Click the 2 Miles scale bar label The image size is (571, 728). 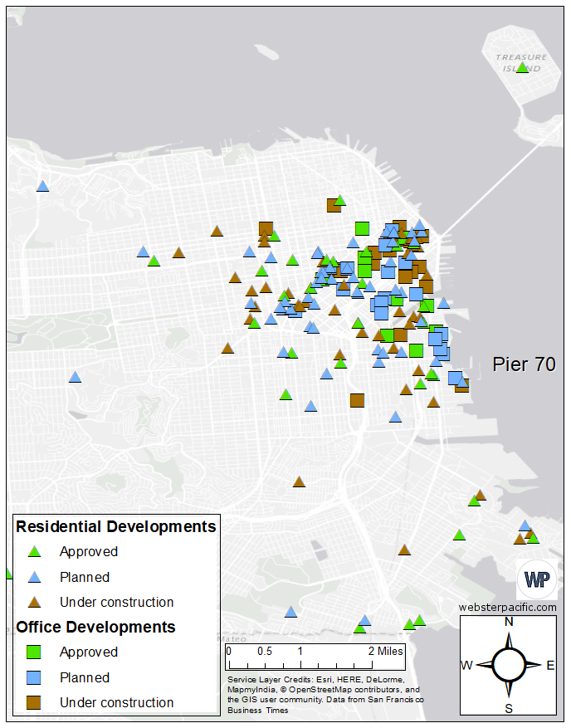click(x=386, y=652)
